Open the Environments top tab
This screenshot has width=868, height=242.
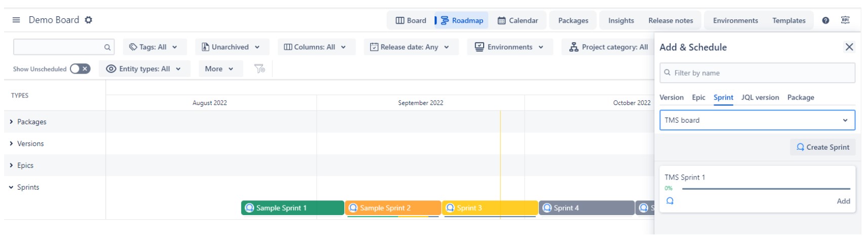735,21
